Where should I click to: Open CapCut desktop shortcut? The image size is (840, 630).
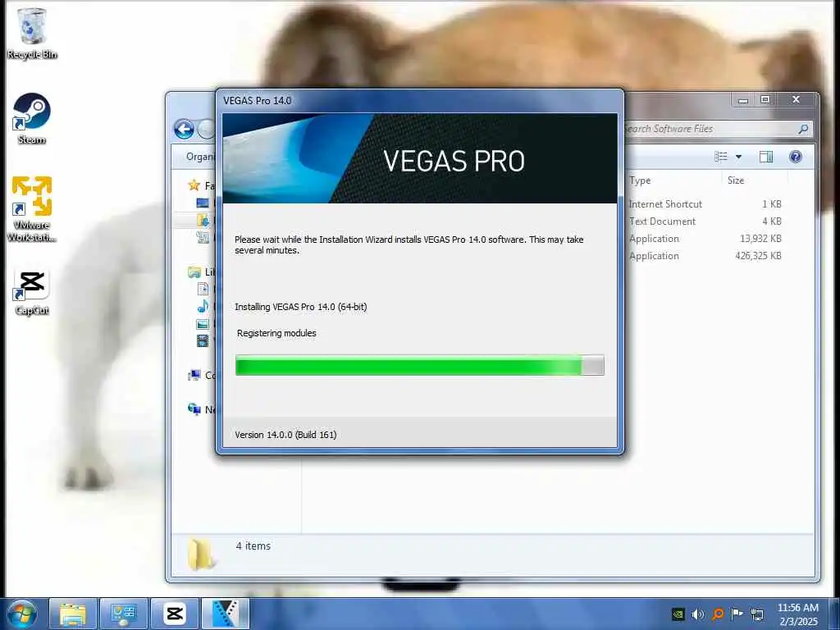pos(31,293)
